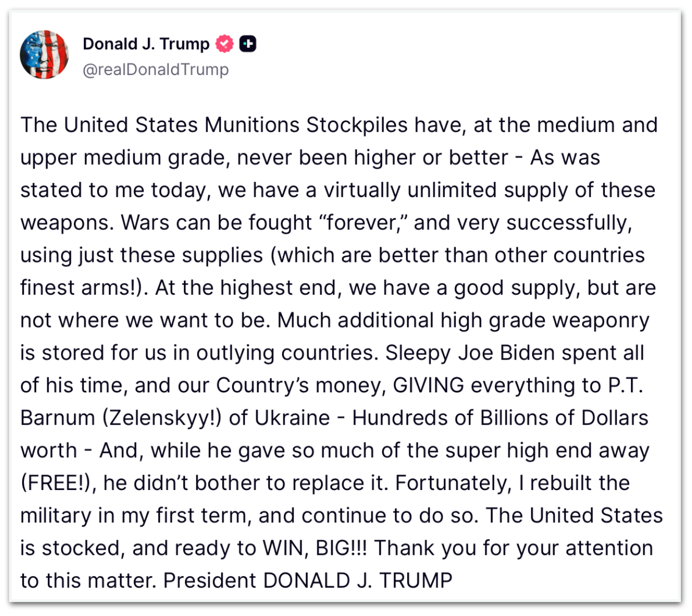Click the capitalized word "GIVING"
This screenshot has width=692, height=616.
pyautogui.click(x=428, y=385)
